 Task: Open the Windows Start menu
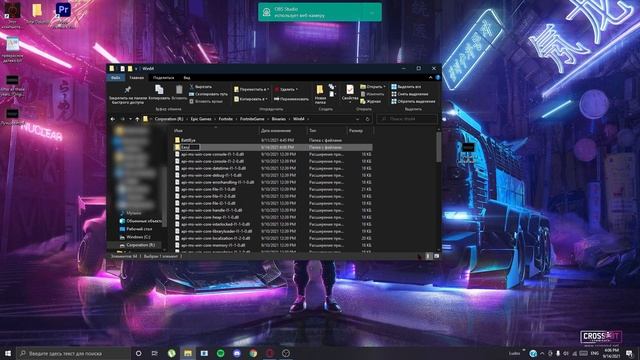(8, 353)
